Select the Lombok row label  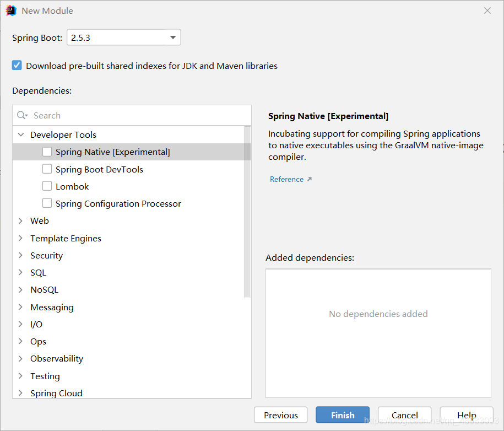click(72, 186)
